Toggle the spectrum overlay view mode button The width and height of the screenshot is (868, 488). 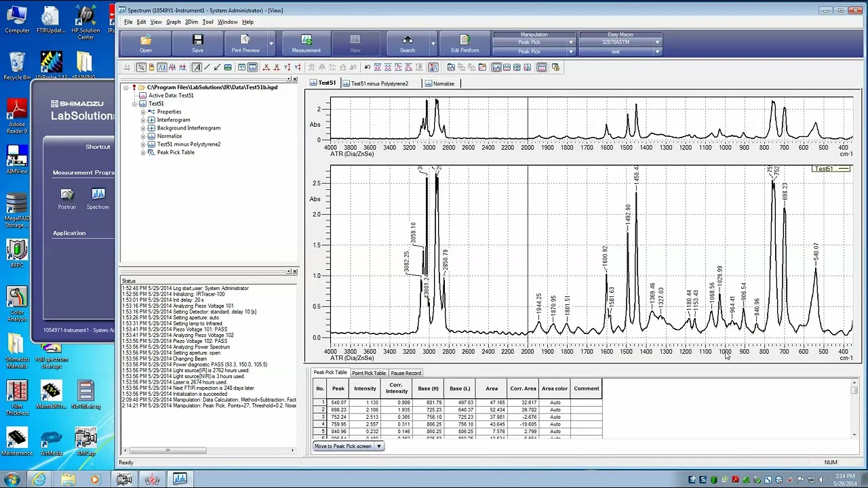pos(162,67)
